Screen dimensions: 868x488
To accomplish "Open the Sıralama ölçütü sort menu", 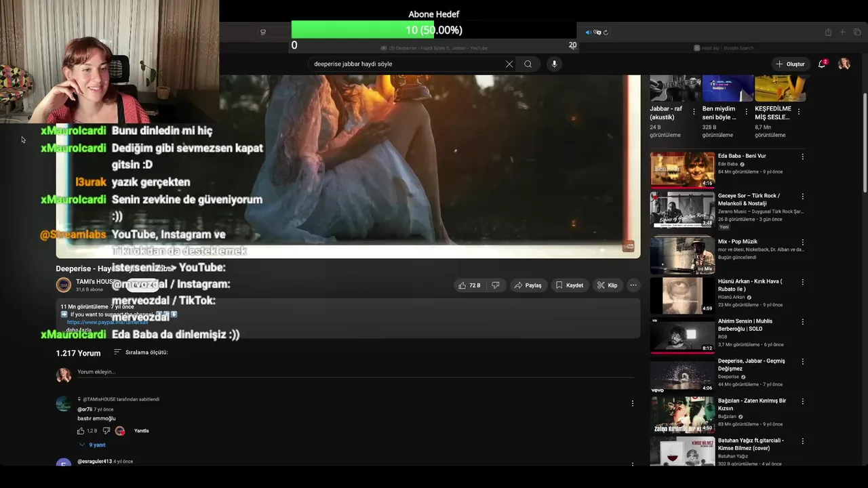I will coord(140,352).
